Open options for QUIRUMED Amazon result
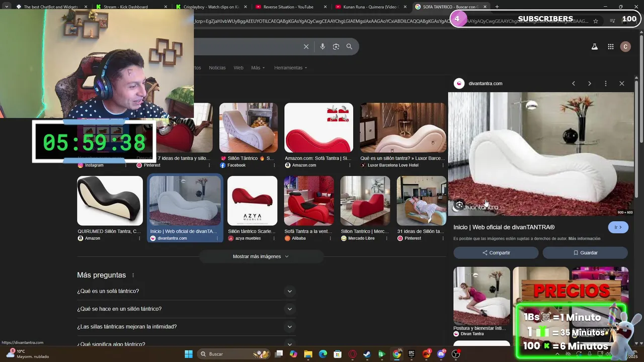The height and width of the screenshot is (362, 644). click(139, 238)
